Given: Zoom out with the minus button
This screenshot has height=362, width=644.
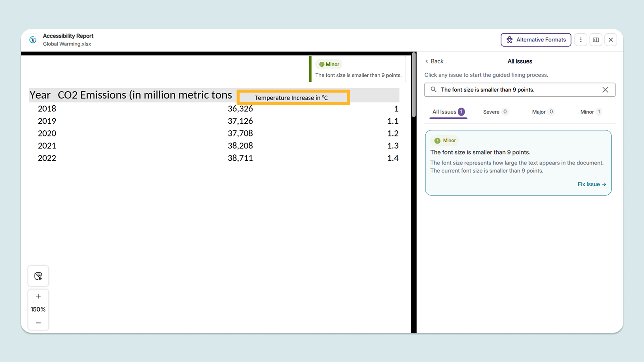Looking at the screenshot, I should [38, 323].
